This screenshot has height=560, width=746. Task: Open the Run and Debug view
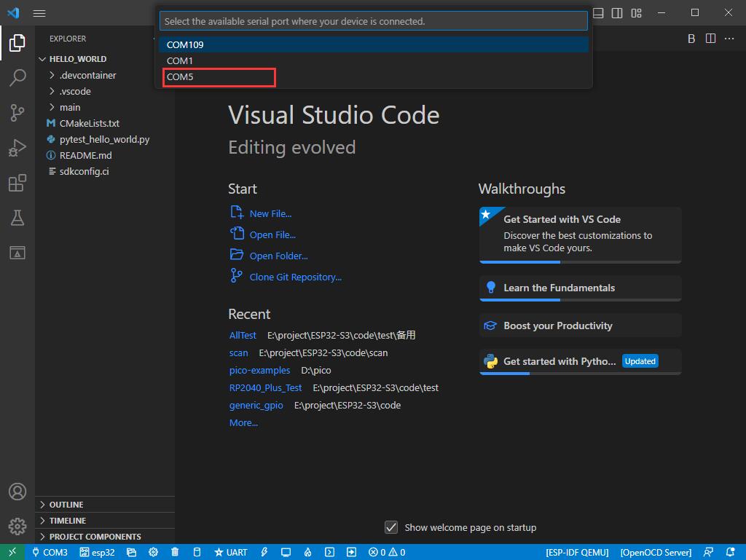(x=17, y=148)
